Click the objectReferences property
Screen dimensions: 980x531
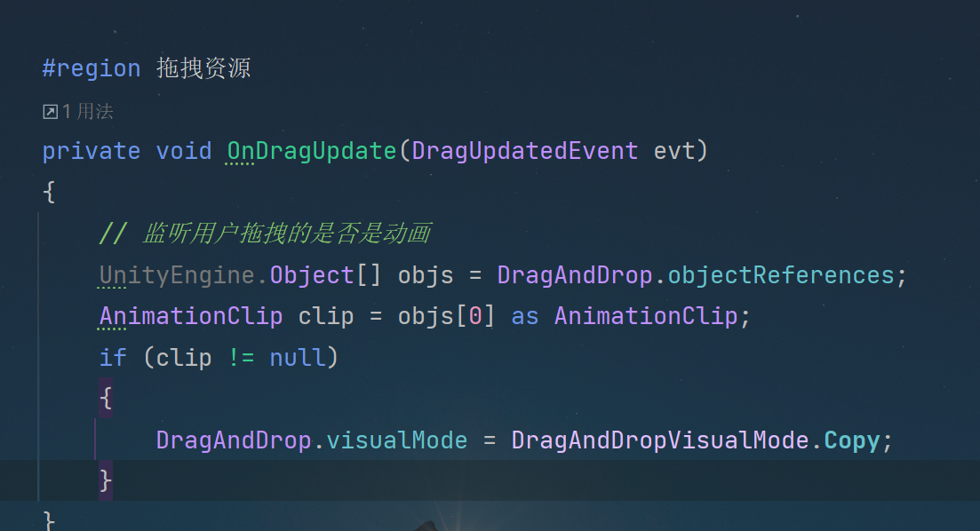pos(781,275)
